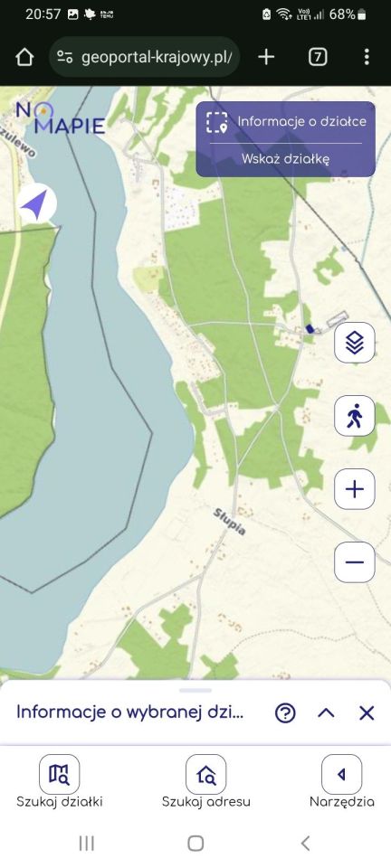Tap the bottom sheet drag handle

point(195,690)
